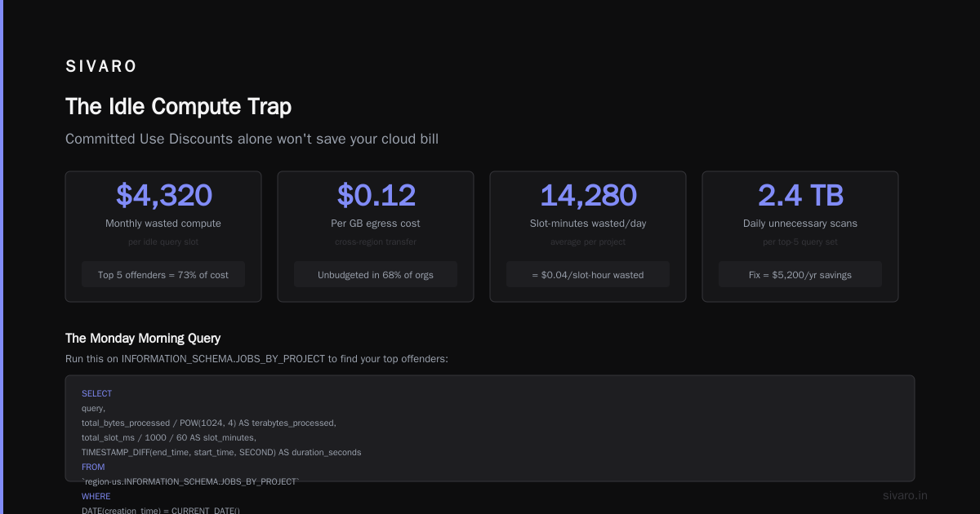The height and width of the screenshot is (514, 980).
Task: Click the subtitle about Committed Use Discounts
Action: point(252,139)
